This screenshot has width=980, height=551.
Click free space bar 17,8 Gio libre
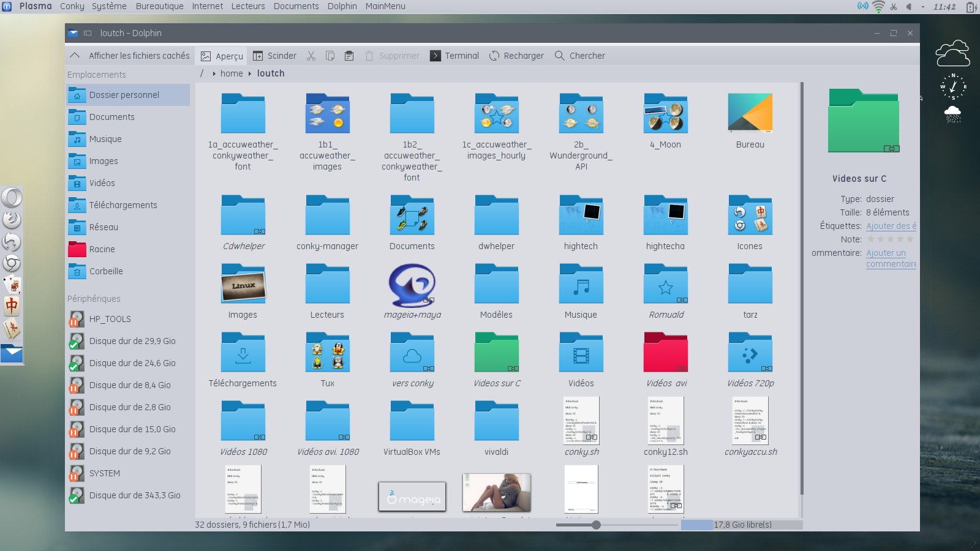(742, 525)
